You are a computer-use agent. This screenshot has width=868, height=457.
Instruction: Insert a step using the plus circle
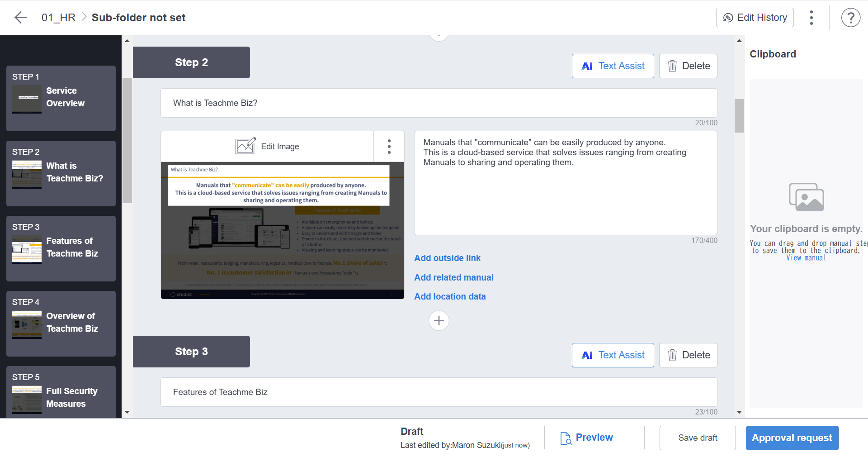pyautogui.click(x=439, y=321)
